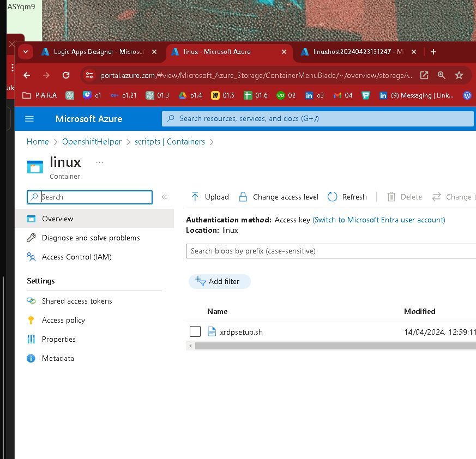The image size is (476, 459).
Task: Tick the checkbox for xrdpsetup.sh
Action: [x=195, y=331]
